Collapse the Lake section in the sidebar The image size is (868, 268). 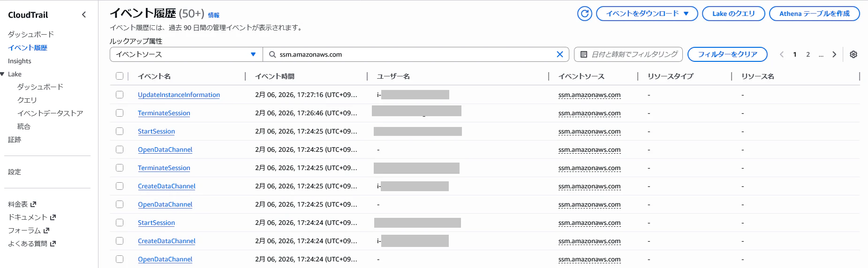pyautogui.click(x=3, y=74)
